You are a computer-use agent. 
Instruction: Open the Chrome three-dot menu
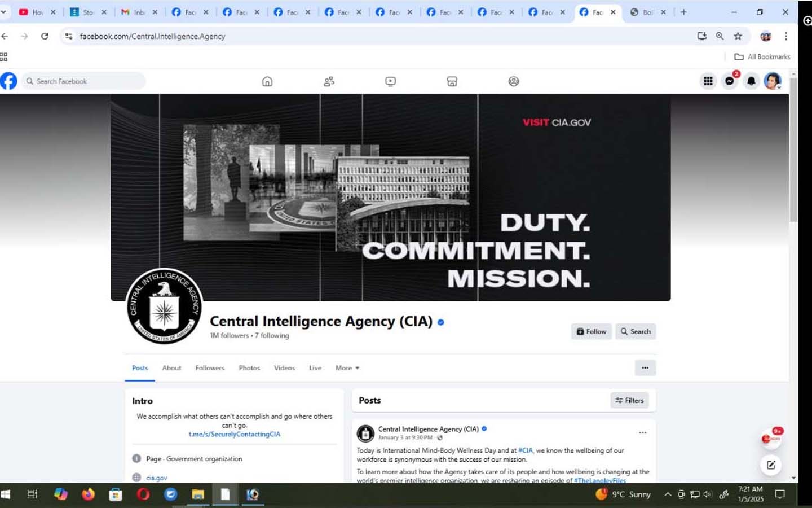(785, 36)
